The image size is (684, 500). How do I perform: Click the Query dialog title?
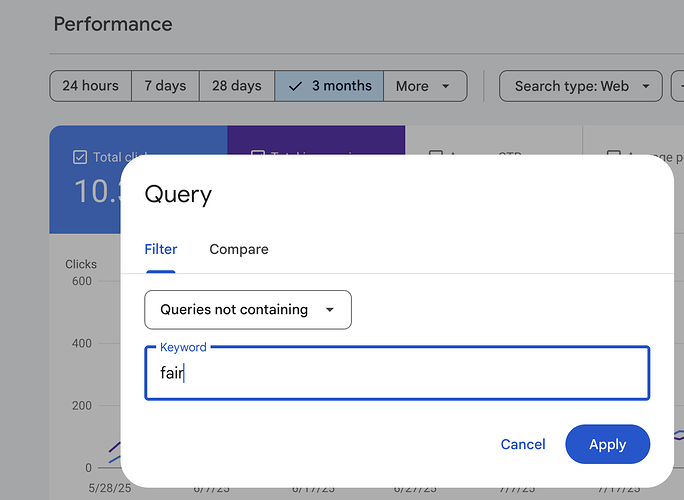click(178, 194)
